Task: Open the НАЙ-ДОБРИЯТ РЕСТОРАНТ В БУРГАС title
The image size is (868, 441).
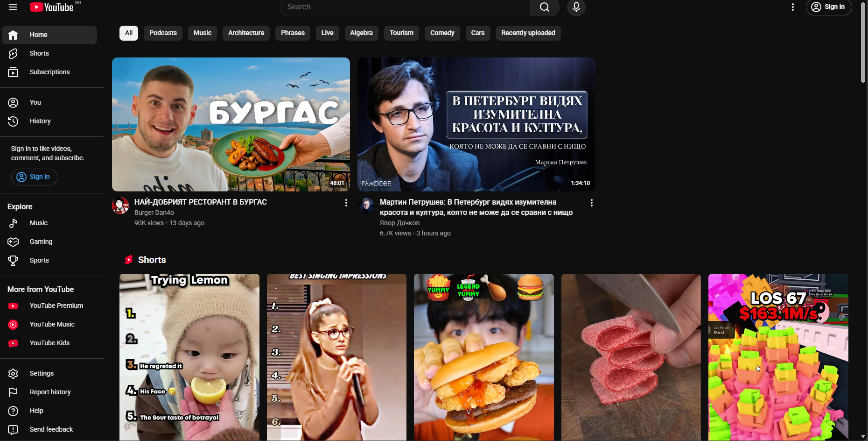Action: (x=201, y=202)
